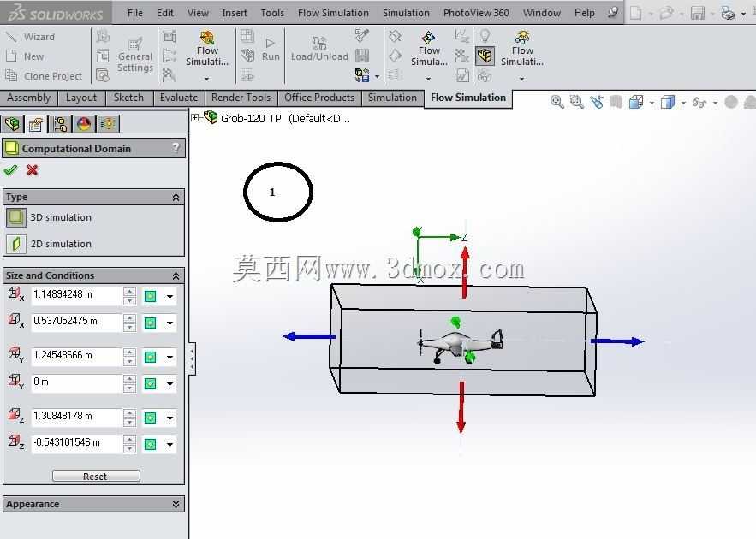Open condition dropdown for Y max 1.24548666 m

pyautogui.click(x=170, y=358)
